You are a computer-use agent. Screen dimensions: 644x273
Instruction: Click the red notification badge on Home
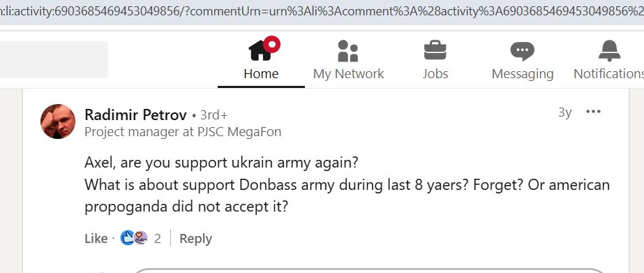[272, 44]
